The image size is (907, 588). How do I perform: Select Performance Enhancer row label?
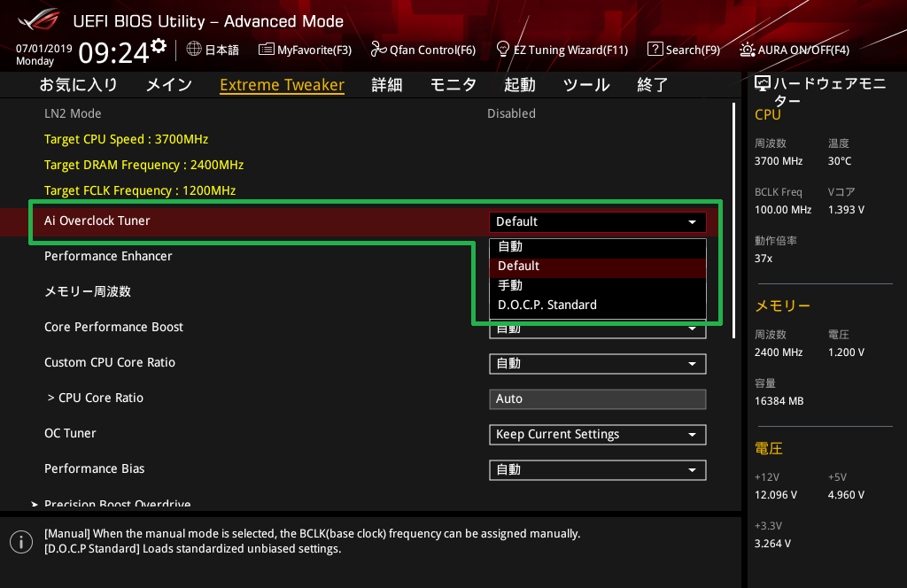[x=108, y=256]
